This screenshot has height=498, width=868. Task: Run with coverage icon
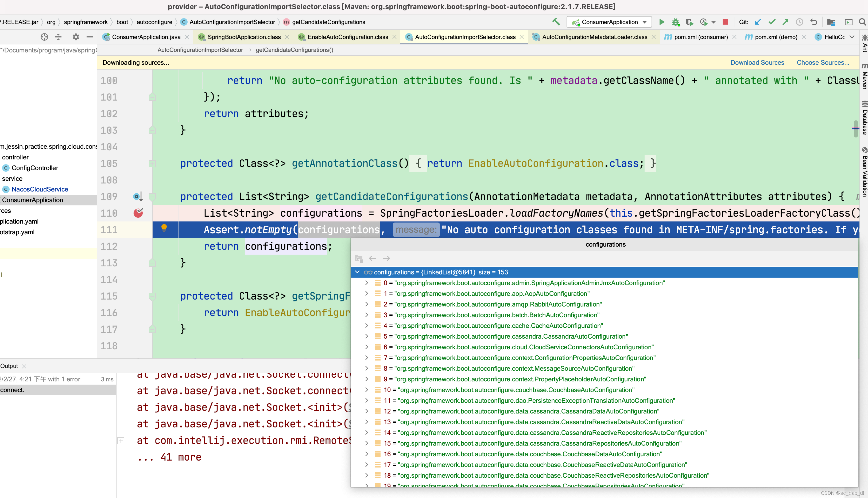coord(689,22)
